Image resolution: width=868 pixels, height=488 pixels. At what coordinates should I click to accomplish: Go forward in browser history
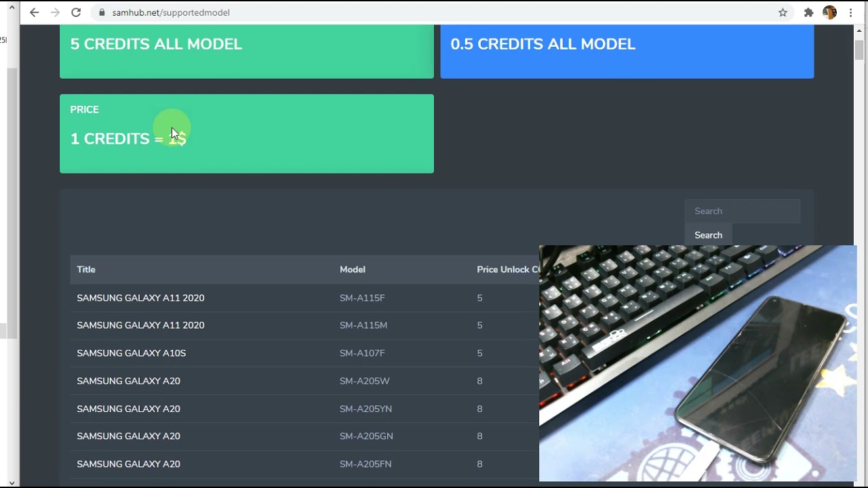pos(55,12)
